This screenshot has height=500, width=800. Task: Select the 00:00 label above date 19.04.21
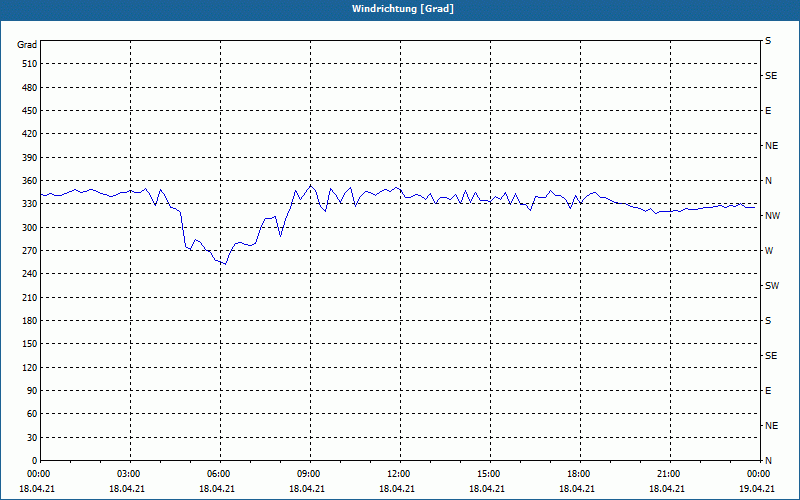tap(759, 474)
